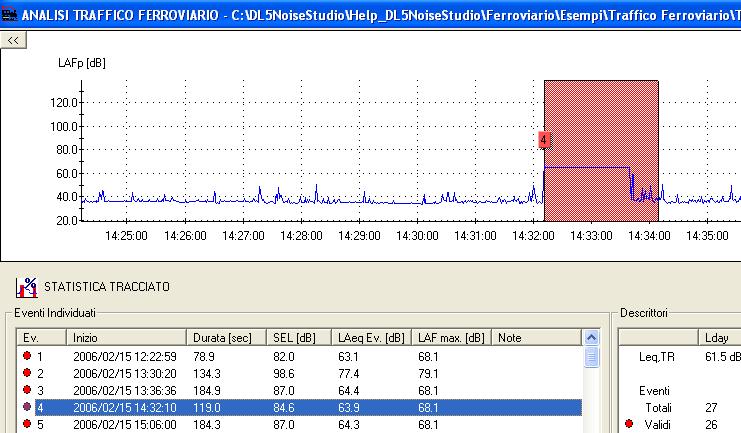The image size is (741, 433).
Task: Sort by the Inizio column header
Action: [x=126, y=338]
